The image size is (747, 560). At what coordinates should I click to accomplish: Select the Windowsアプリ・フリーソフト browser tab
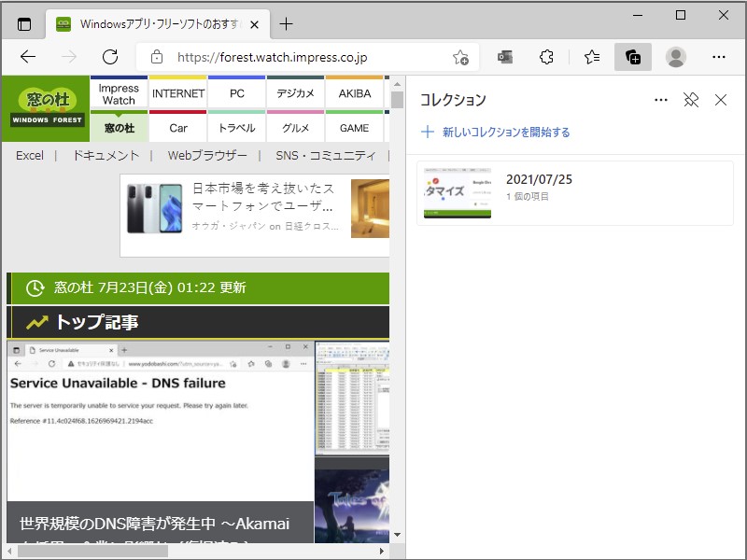[149, 25]
